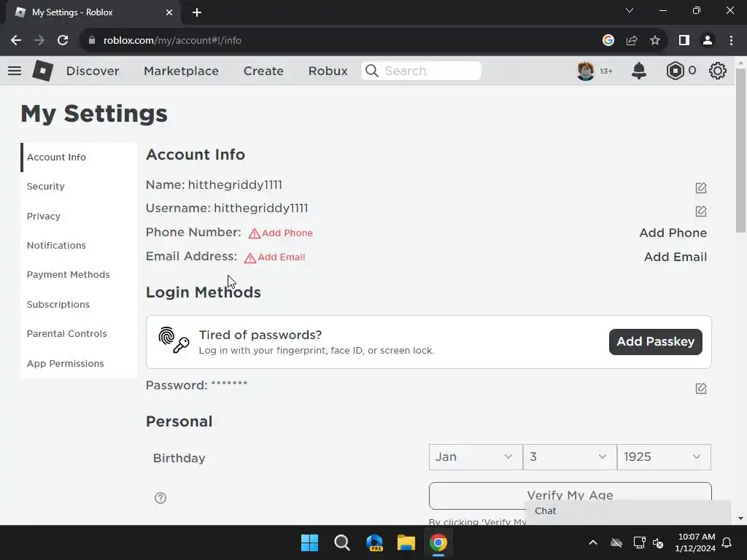Viewport: 747px width, 560px height.
Task: Open the tab search chevron in title bar
Action: (630, 10)
